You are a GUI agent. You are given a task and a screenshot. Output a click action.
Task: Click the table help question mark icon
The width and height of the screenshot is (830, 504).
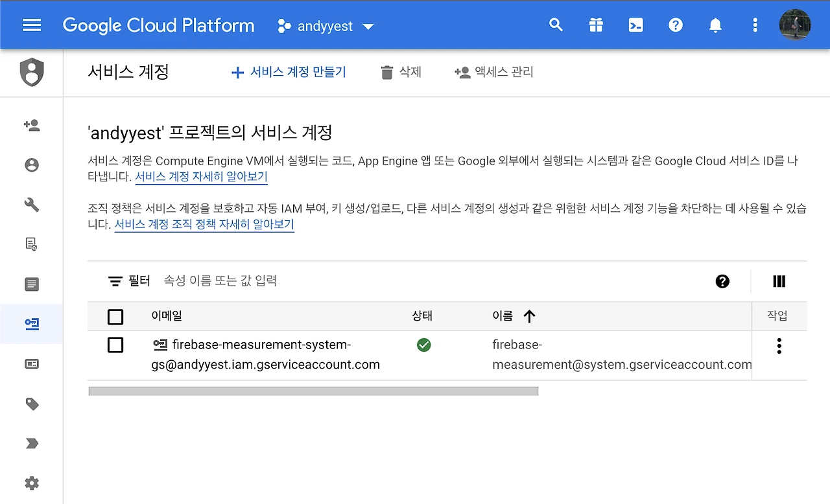click(x=722, y=281)
